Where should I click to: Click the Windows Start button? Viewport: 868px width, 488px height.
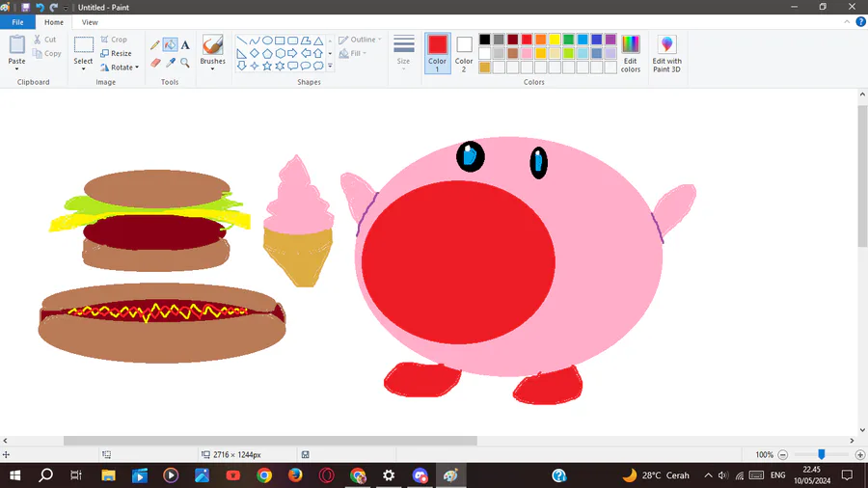click(x=14, y=475)
